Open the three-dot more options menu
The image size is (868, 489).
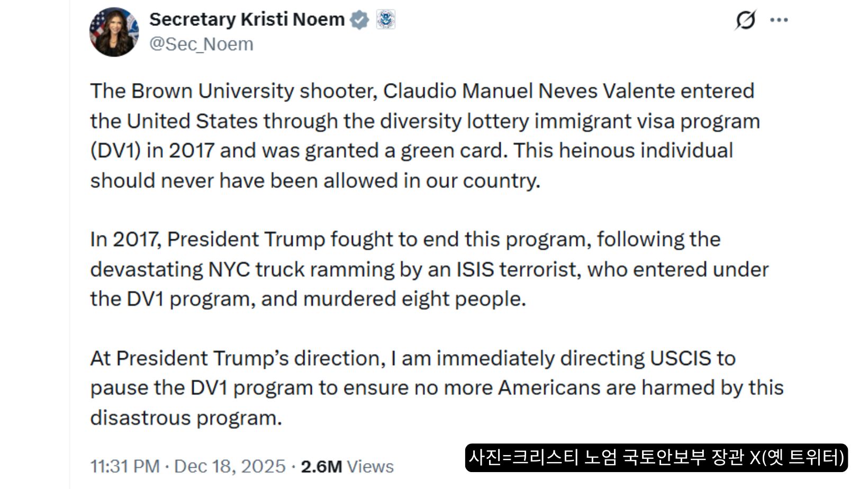tap(779, 20)
